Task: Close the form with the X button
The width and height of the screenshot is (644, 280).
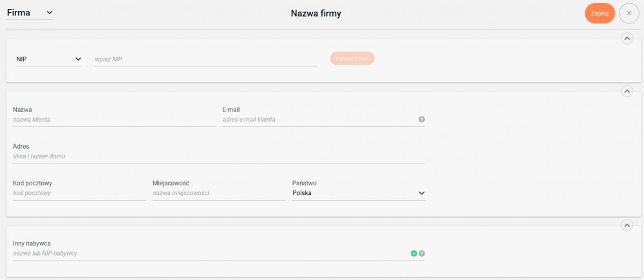Action: coord(629,14)
